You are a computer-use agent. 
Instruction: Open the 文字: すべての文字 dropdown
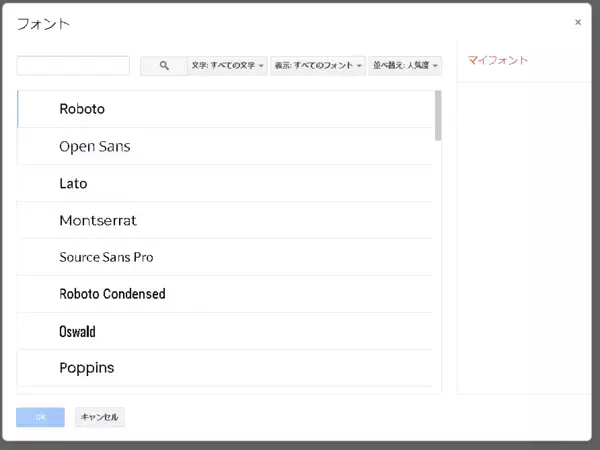pyautogui.click(x=228, y=65)
